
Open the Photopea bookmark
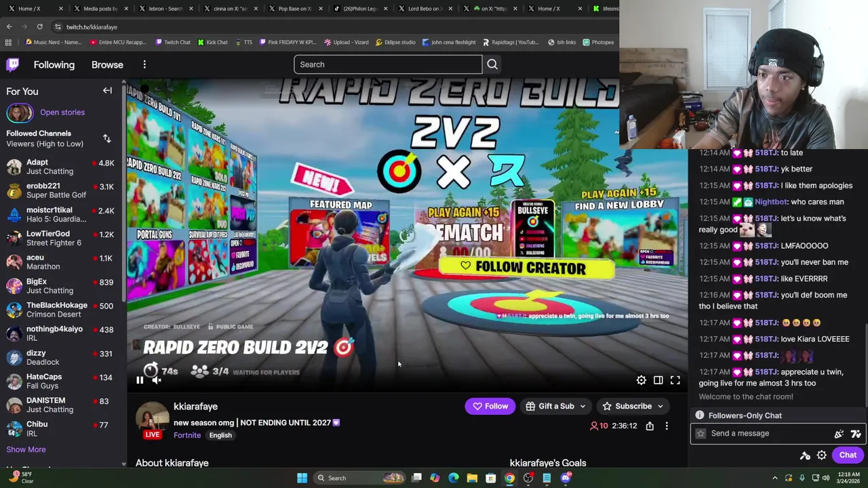598,42
